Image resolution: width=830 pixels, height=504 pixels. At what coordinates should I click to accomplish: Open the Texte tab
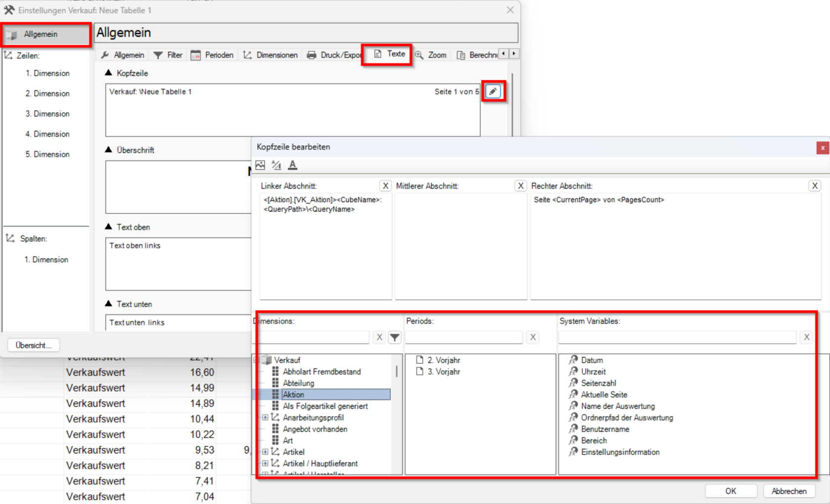click(389, 54)
